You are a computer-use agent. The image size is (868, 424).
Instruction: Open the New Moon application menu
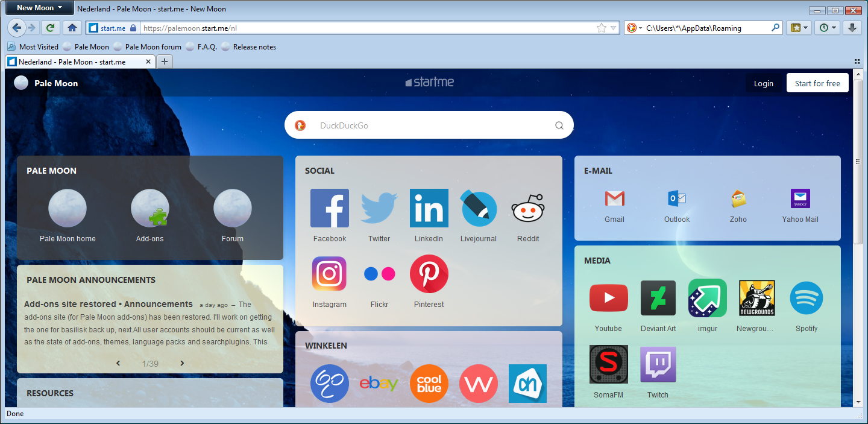pyautogui.click(x=40, y=8)
